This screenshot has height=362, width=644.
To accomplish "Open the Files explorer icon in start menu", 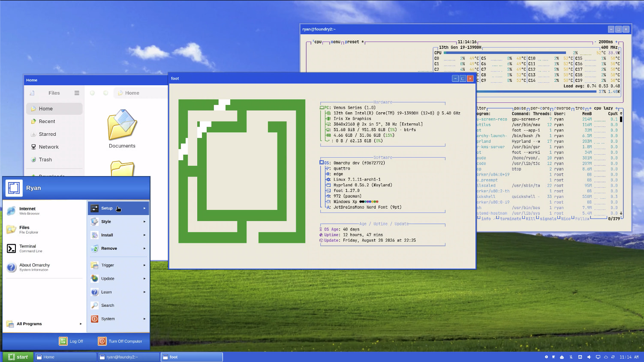I will pyautogui.click(x=11, y=230).
